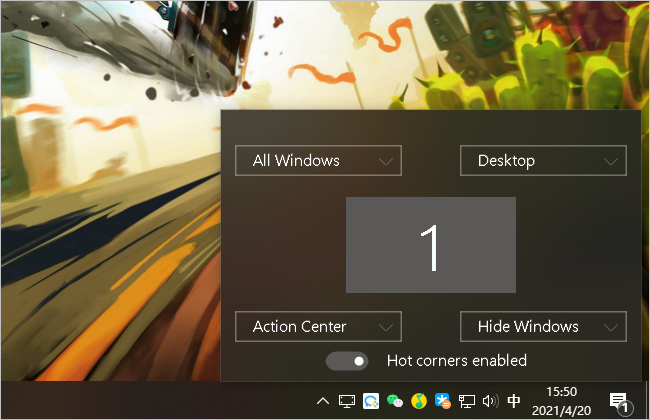
Task: Show hidden tray icons chevron
Action: (x=323, y=401)
